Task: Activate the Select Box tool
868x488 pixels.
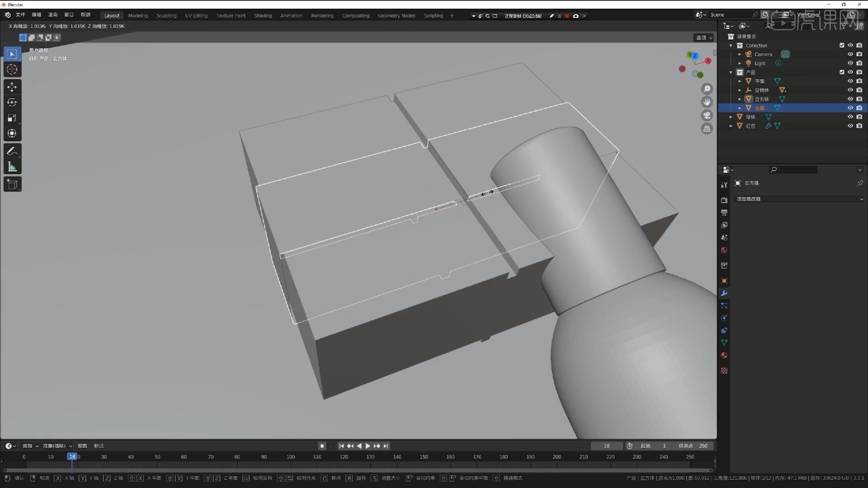Action: (x=12, y=54)
